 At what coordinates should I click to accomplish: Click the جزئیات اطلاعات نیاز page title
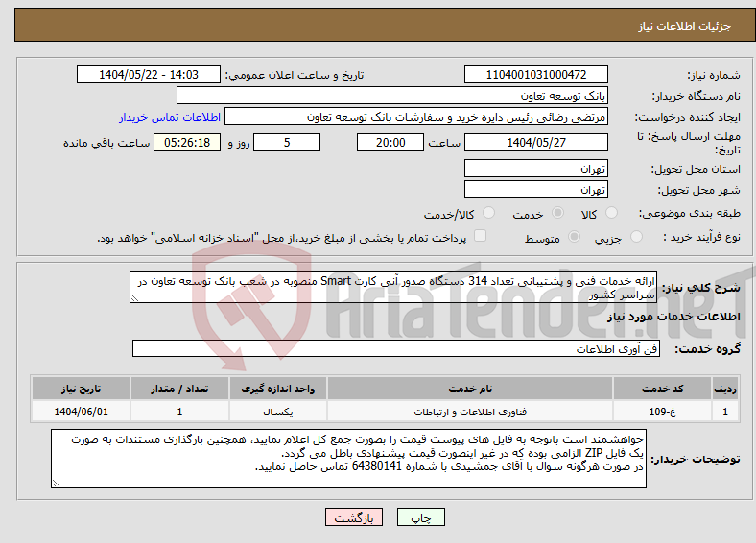(x=685, y=26)
